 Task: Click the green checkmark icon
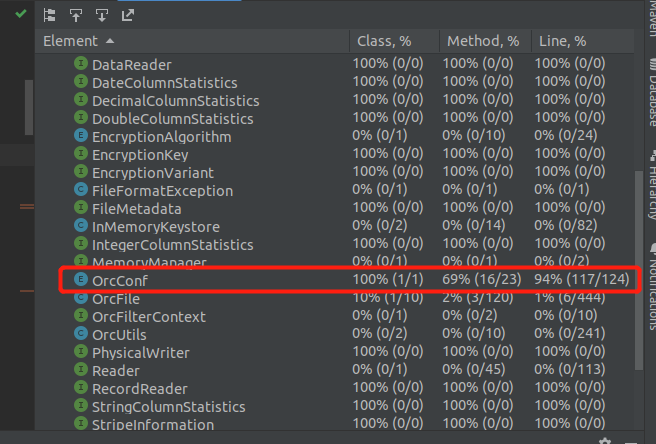click(x=20, y=14)
